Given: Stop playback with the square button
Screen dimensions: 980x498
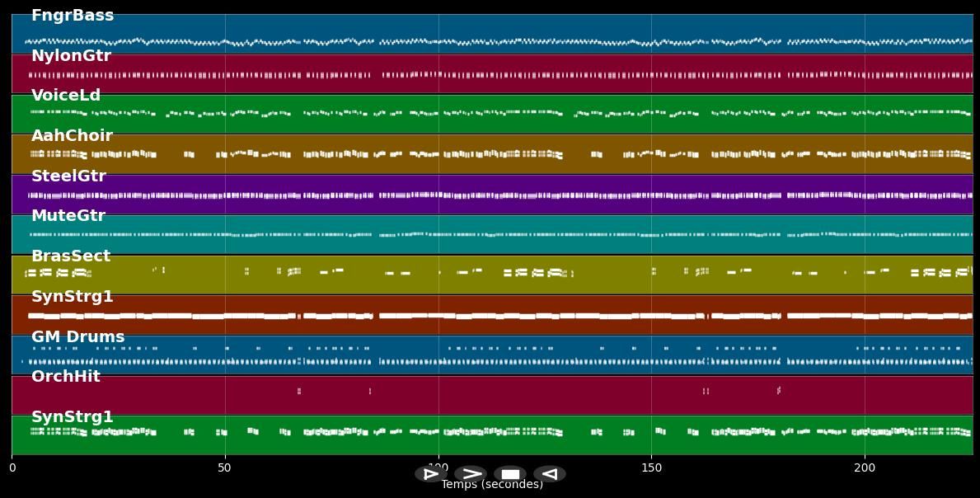Looking at the screenshot, I should point(510,474).
